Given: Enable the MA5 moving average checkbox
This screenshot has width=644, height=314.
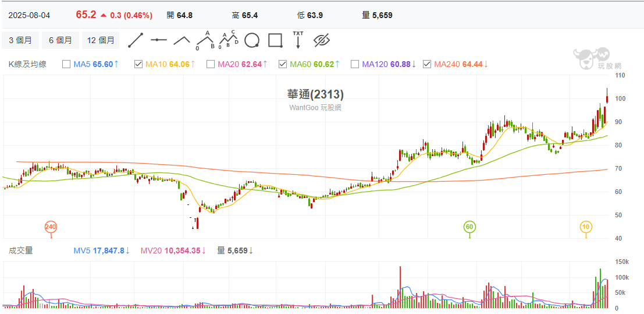Looking at the screenshot, I should pos(66,64).
